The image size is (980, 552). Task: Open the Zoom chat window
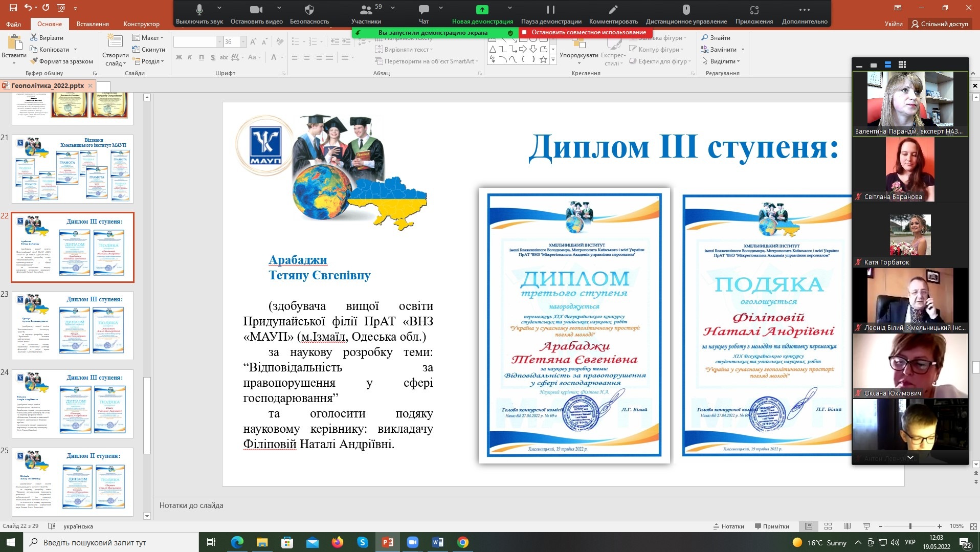click(424, 14)
